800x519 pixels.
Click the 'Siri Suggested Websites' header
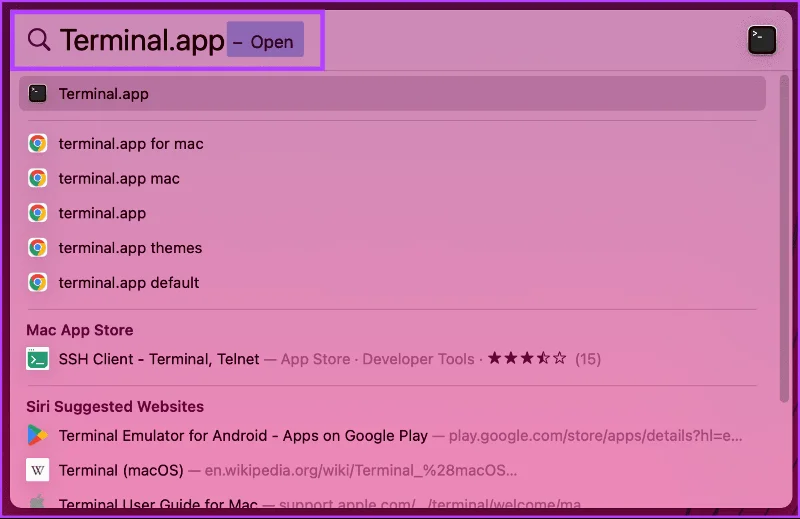(115, 407)
